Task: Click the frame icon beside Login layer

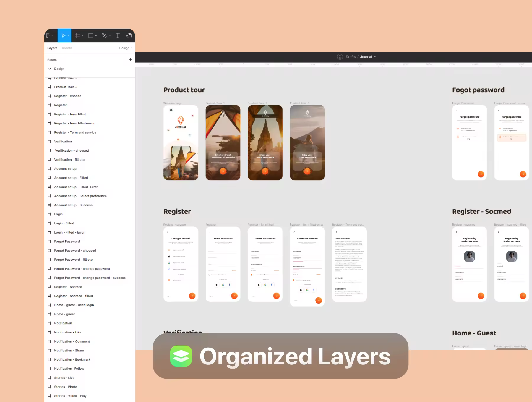Action: [50, 214]
